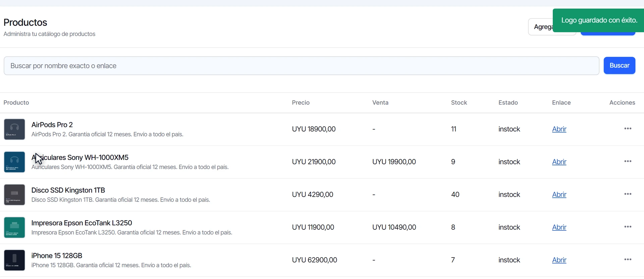Click the Productos page heading
The width and height of the screenshot is (644, 279).
pos(25,22)
